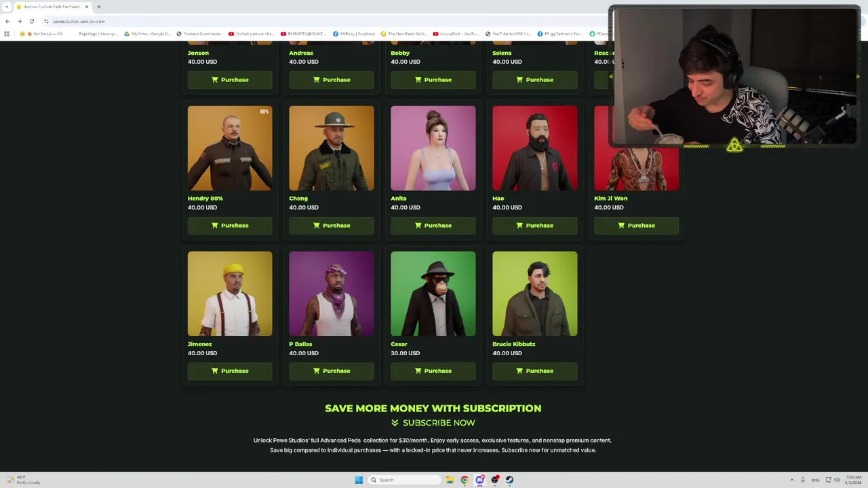Image resolution: width=868 pixels, height=488 pixels.
Task: Close the Escrow Custom Peds tab
Action: pos(86,7)
